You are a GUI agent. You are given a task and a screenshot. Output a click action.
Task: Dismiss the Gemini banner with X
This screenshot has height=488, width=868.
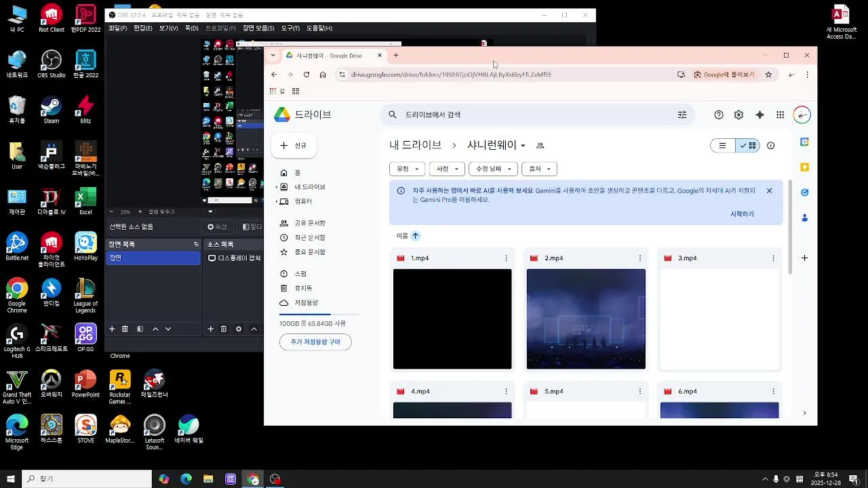pyautogui.click(x=769, y=190)
